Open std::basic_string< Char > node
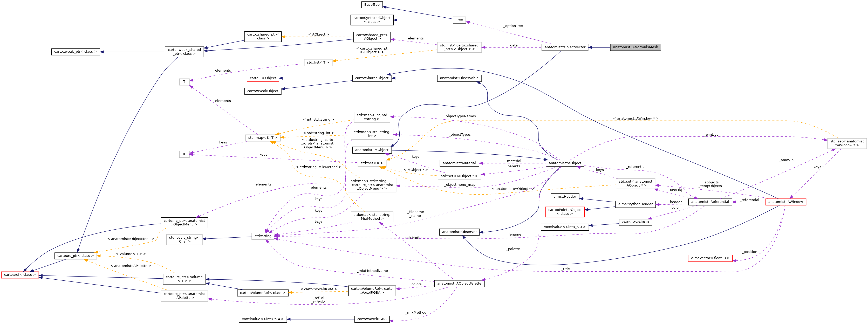The height and width of the screenshot is (324, 868). click(x=184, y=240)
